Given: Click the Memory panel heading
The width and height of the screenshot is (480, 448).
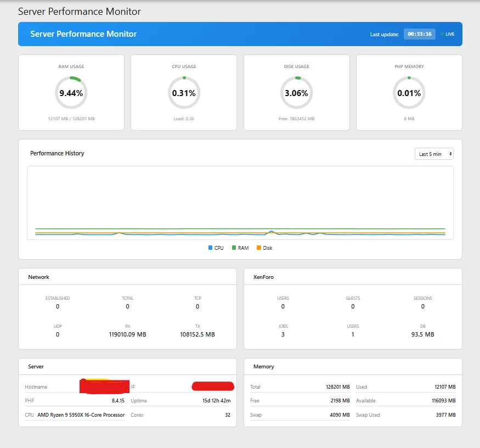Looking at the screenshot, I should coord(263,367).
